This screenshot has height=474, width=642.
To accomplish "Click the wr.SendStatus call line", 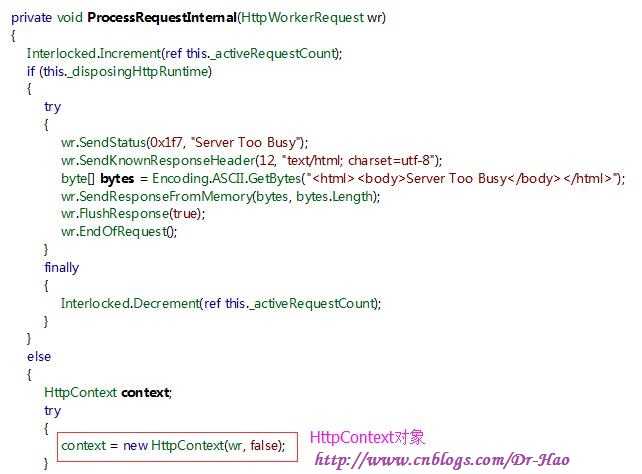I will pos(184,142).
